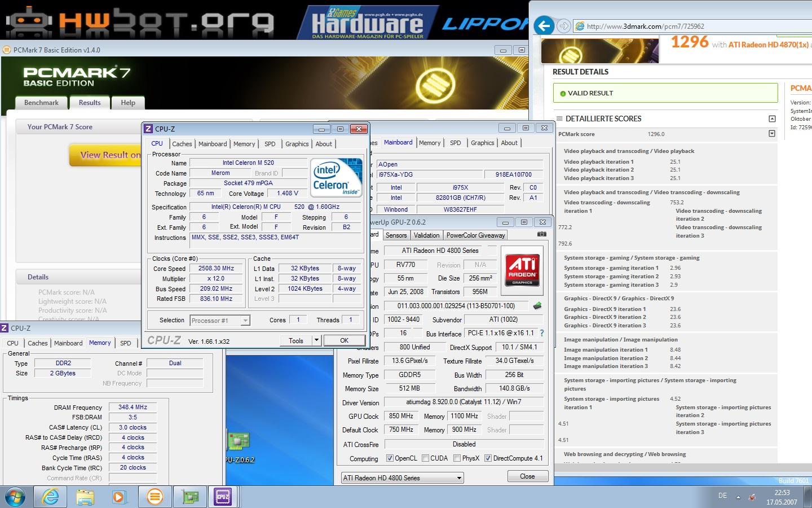812x508 pixels.
Task: Click SPD tab in bottom CPU-Z window
Action: point(126,343)
